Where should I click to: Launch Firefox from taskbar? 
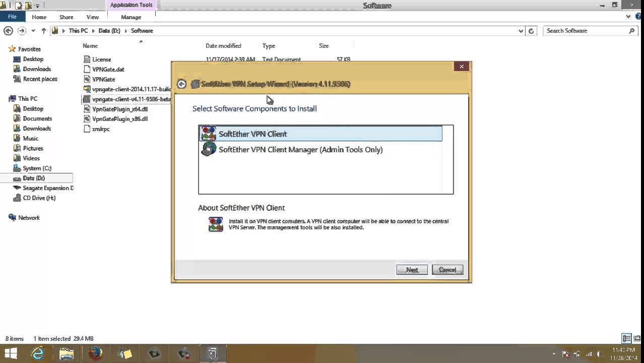coord(95,353)
